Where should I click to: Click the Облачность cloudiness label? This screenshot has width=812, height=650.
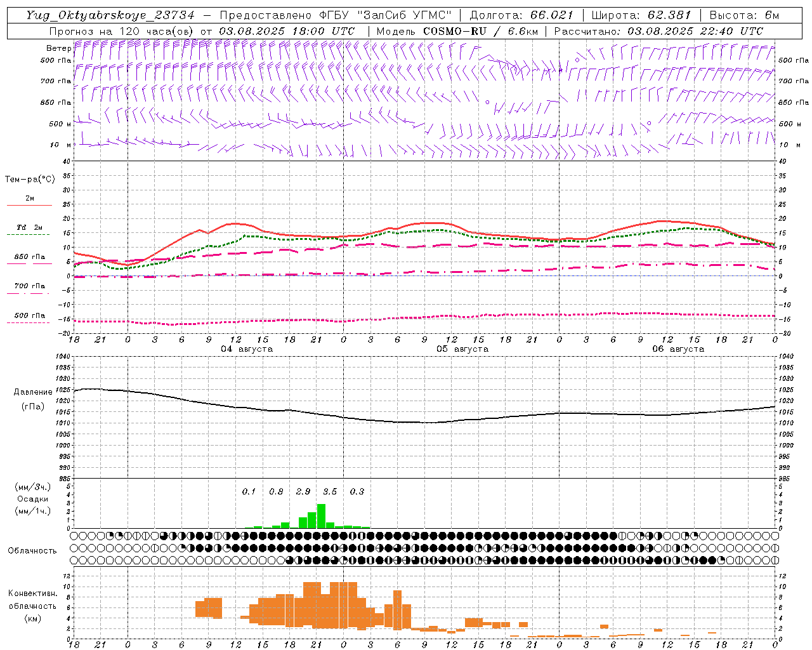(x=32, y=551)
